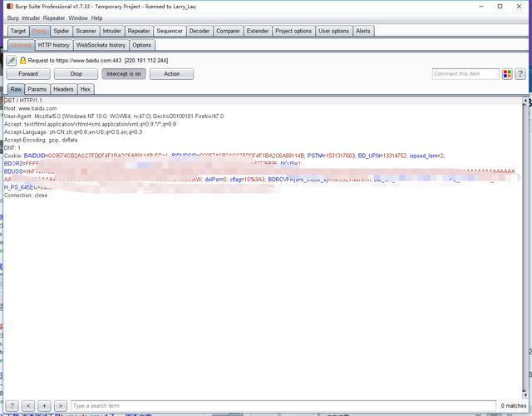Click the Forward button

click(28, 74)
